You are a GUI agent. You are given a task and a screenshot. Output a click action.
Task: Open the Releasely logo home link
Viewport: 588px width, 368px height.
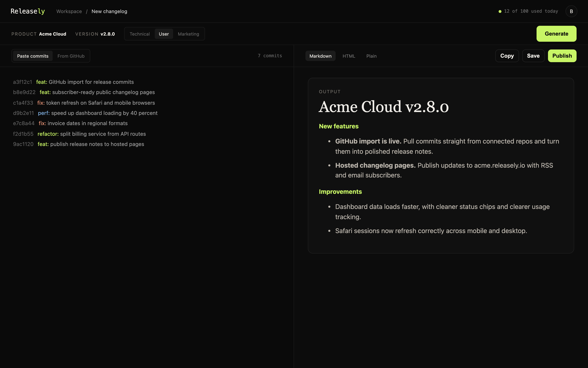pyautogui.click(x=28, y=11)
